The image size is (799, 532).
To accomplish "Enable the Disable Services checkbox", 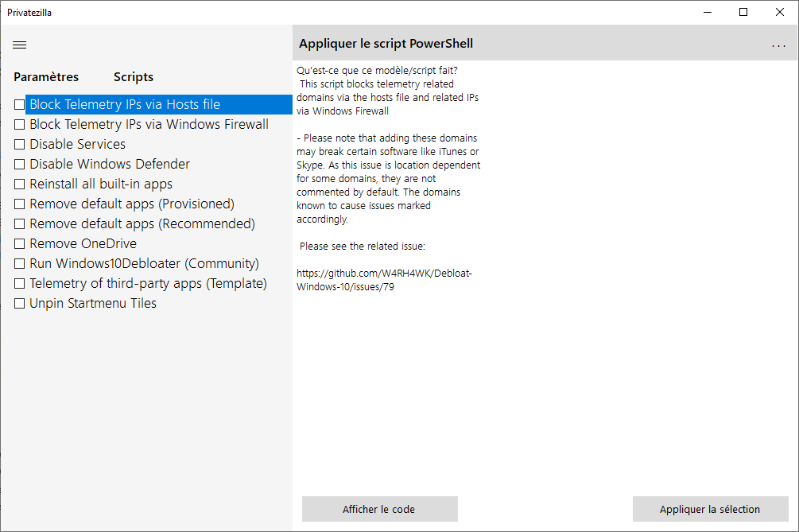I will 19,144.
